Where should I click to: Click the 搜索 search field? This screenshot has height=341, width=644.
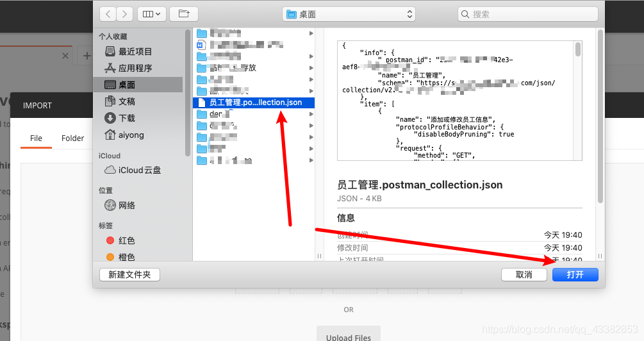(528, 14)
